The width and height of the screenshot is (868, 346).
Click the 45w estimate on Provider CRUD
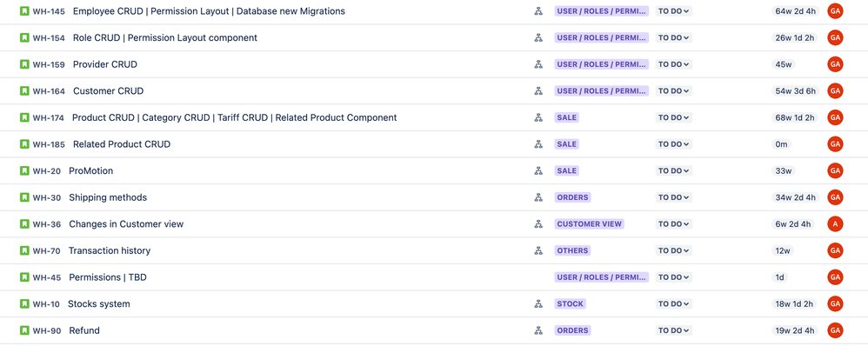(x=784, y=64)
